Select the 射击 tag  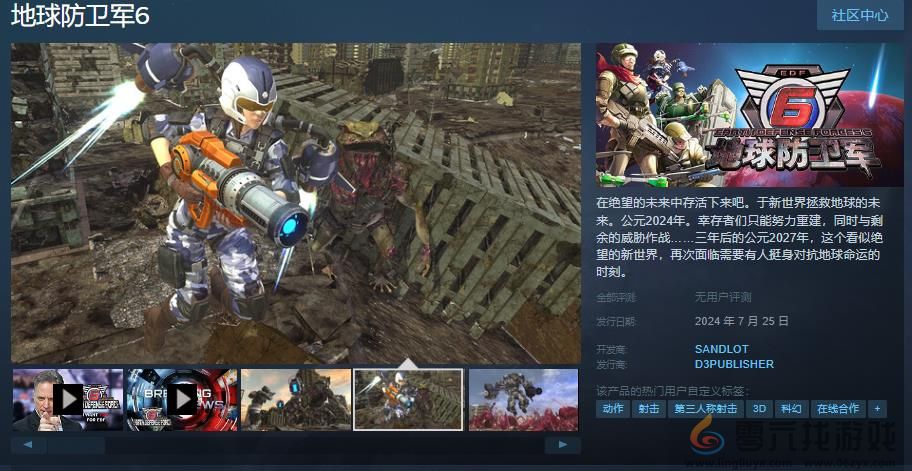(649, 408)
